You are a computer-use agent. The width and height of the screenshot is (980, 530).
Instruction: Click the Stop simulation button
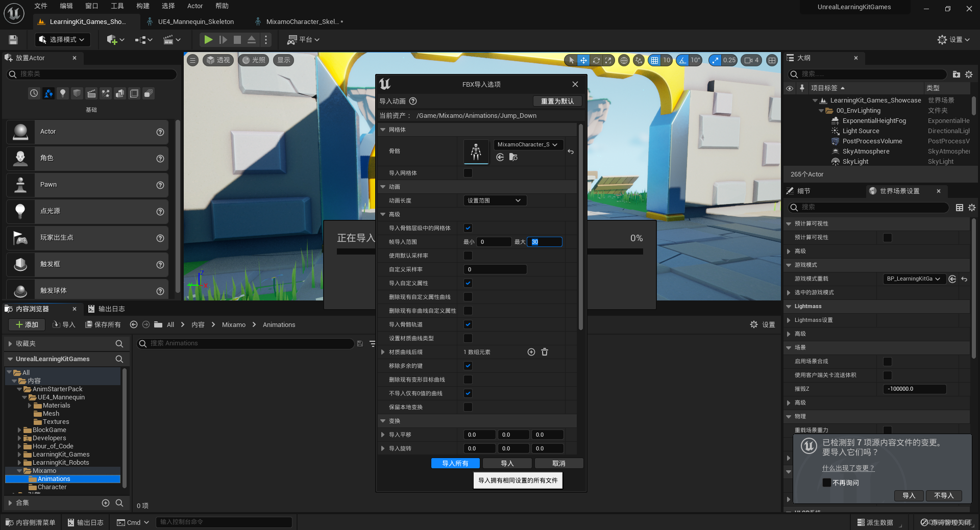[237, 39]
